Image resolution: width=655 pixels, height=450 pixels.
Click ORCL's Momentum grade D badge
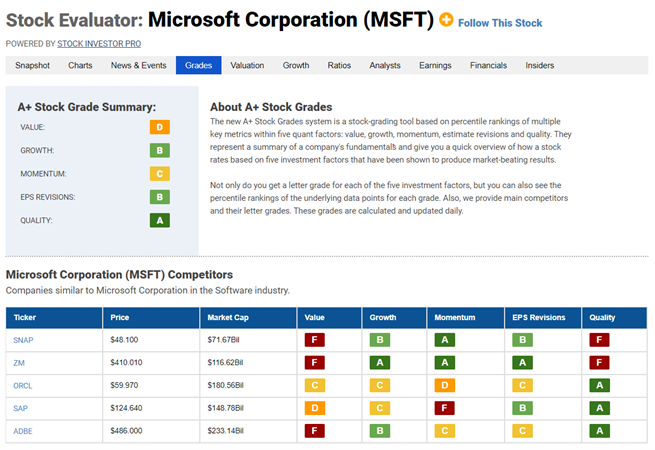click(x=444, y=385)
